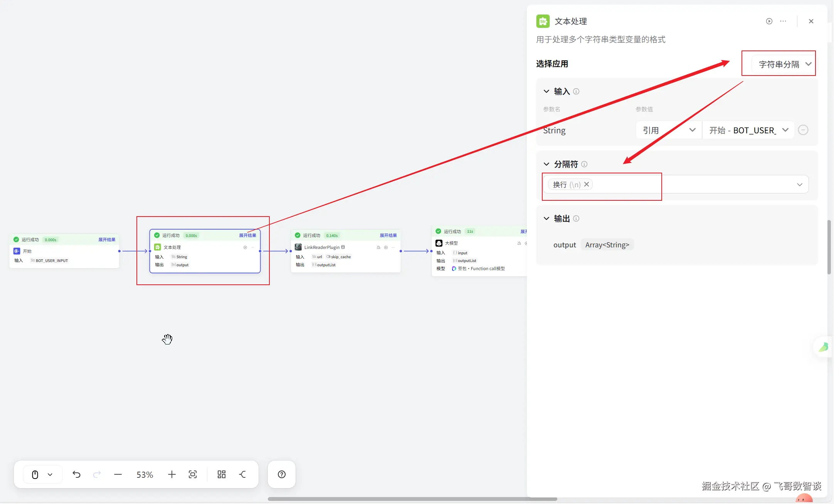Click the fit-to-screen view icon
Image resolution: width=834 pixels, height=504 pixels.
[x=193, y=474]
